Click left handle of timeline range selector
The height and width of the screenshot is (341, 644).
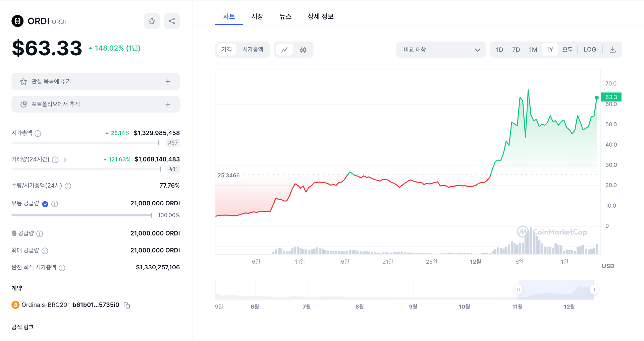[519, 290]
